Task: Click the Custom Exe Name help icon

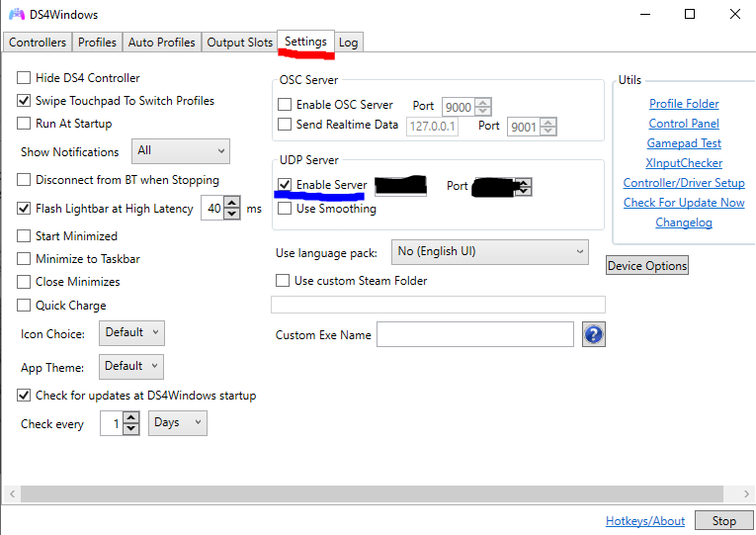Action: (x=594, y=334)
